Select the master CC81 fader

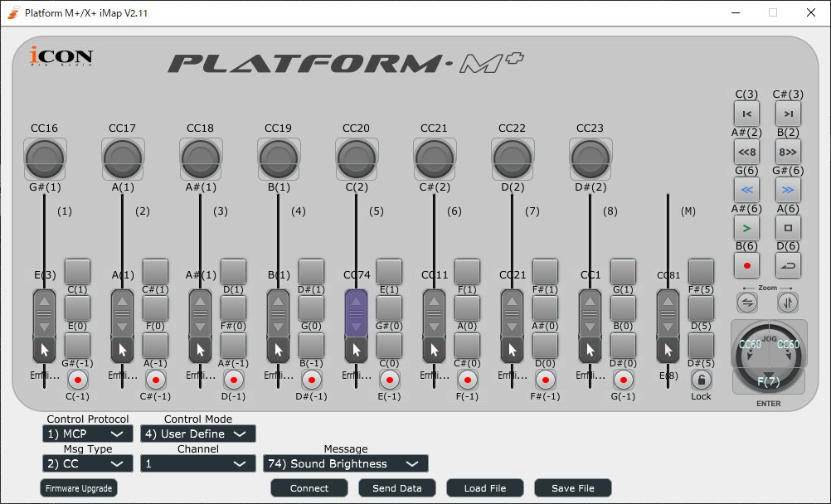coord(668,313)
